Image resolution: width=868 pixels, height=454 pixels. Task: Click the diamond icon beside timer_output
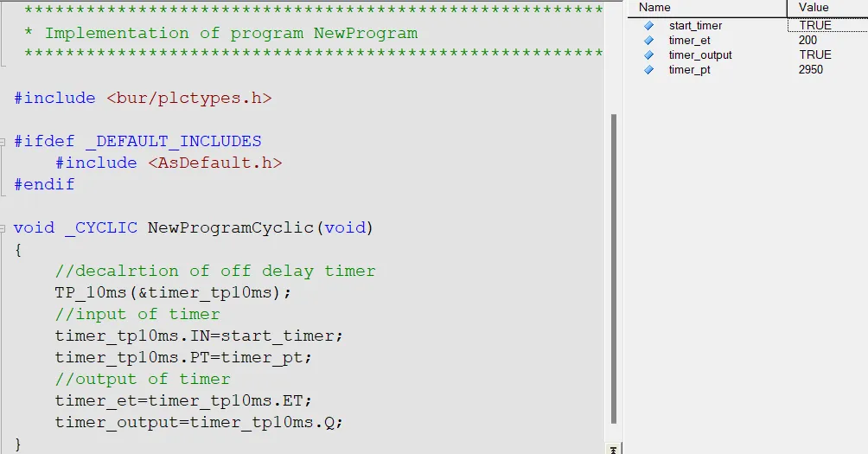[x=648, y=54]
